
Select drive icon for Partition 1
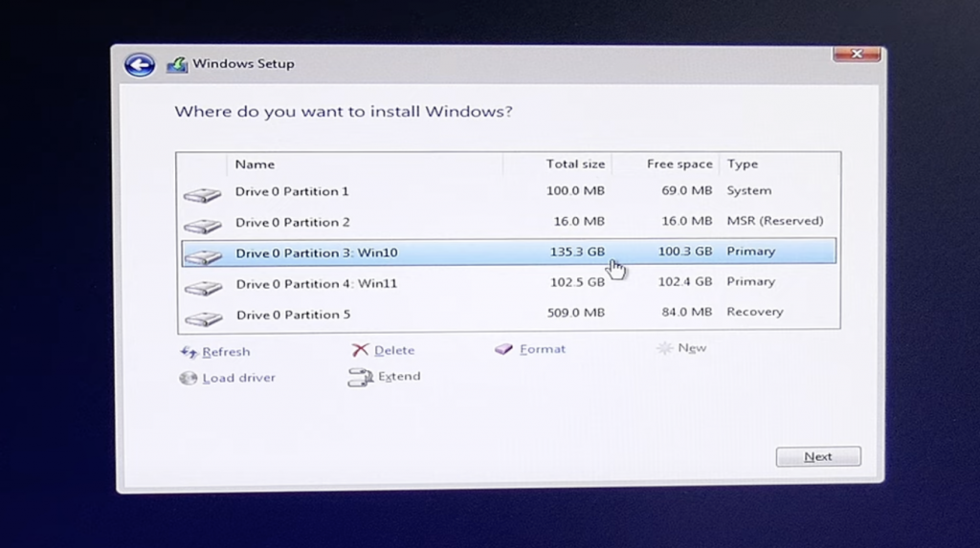203,195
